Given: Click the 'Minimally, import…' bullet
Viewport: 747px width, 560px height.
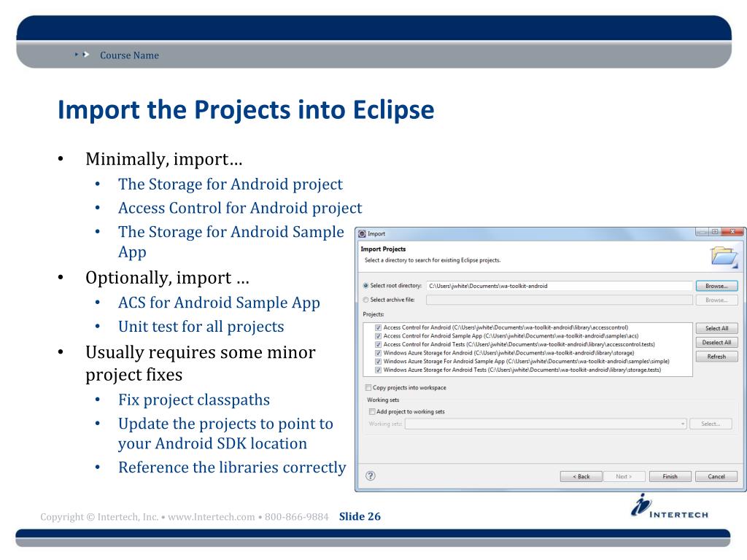Looking at the screenshot, I should [164, 159].
